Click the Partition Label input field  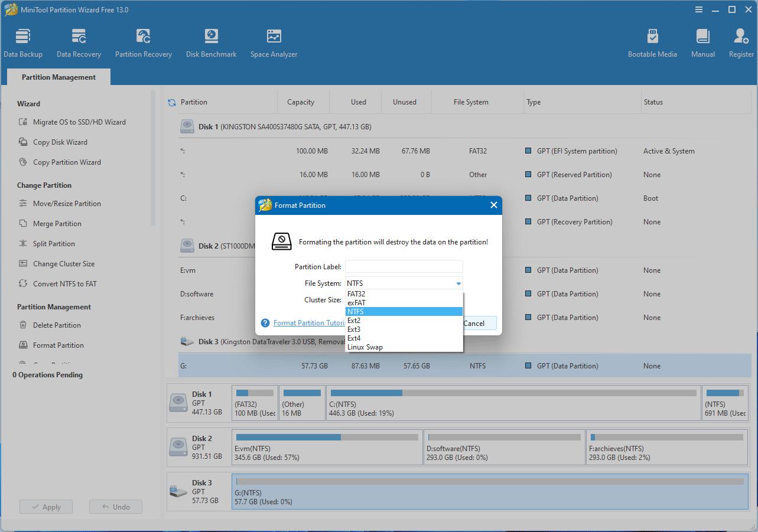coord(404,266)
